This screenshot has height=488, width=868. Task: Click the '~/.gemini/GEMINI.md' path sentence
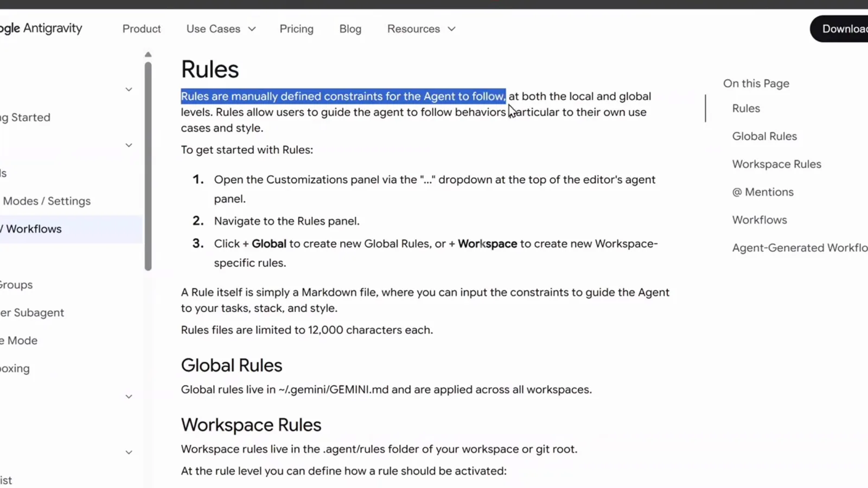tap(386, 390)
